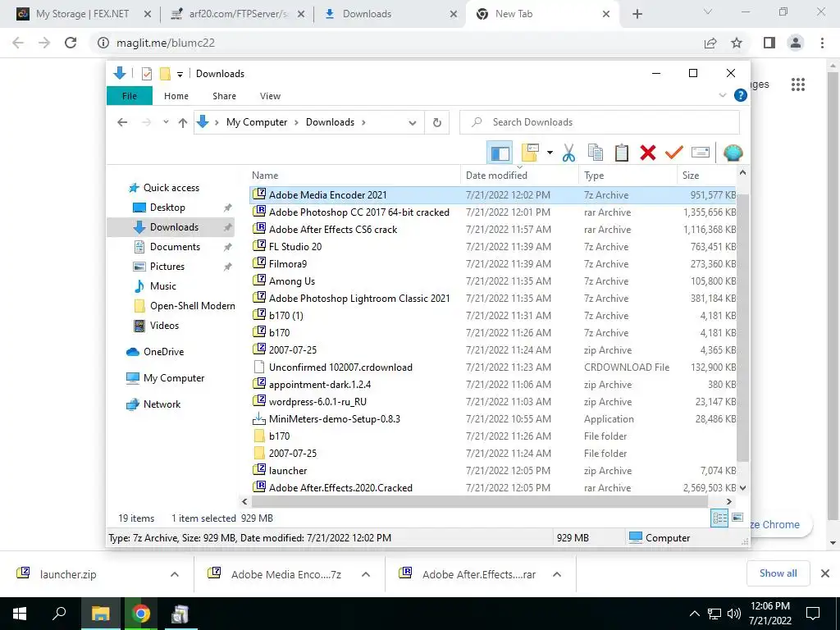The image size is (840, 630).
Task: Click the Cut scissors icon in toolbar
Action: click(x=568, y=153)
